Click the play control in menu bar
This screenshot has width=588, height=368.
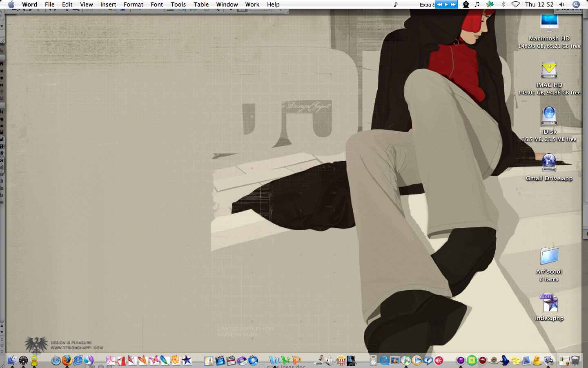pyautogui.click(x=446, y=4)
